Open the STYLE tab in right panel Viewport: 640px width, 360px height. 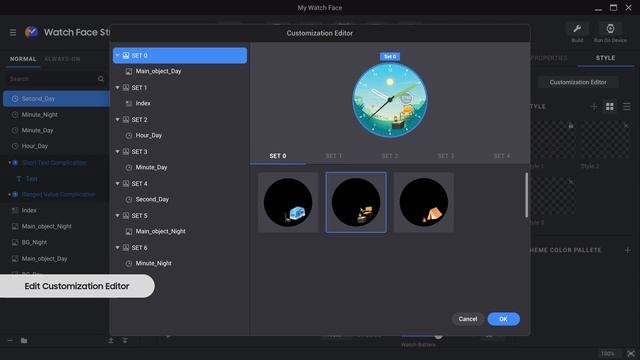click(x=605, y=58)
